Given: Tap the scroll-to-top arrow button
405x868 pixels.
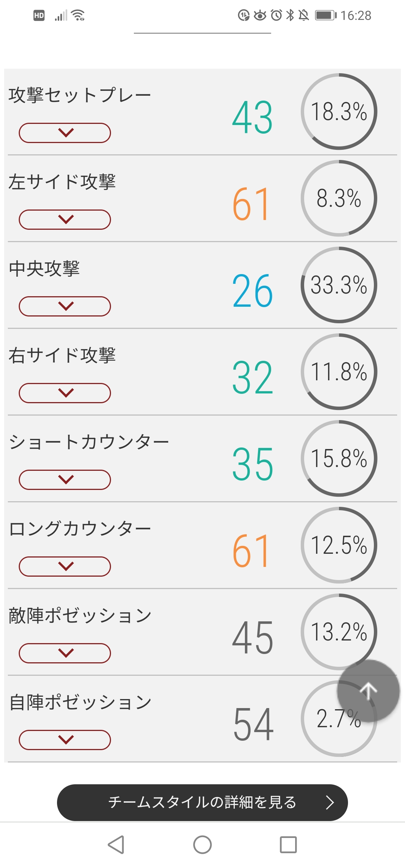Looking at the screenshot, I should click(368, 690).
